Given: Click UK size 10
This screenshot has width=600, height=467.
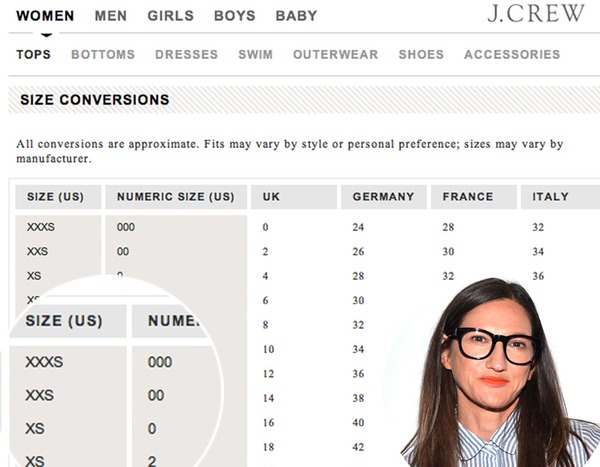Looking at the screenshot, I should click(268, 349).
